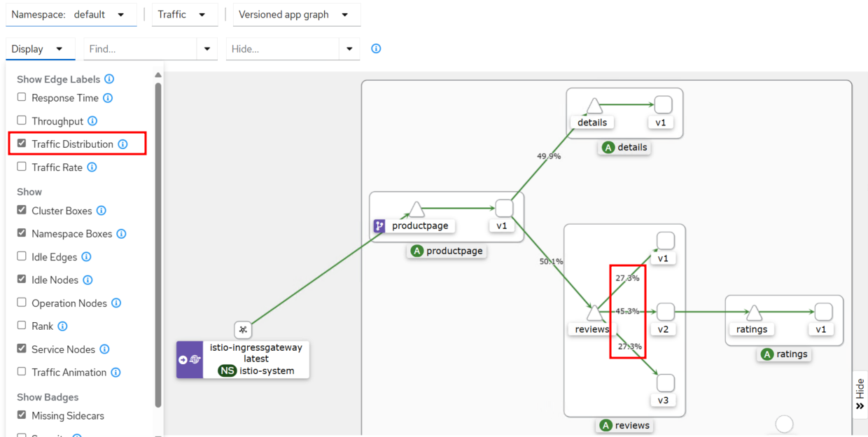Click the info icon beside Response Time

[x=108, y=98]
